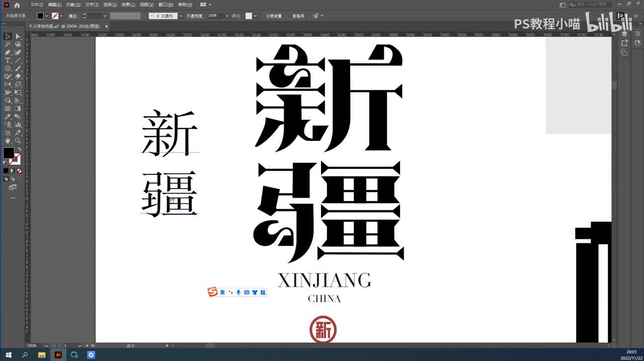Set paint mode to Gradient
The height and width of the screenshot is (361, 644).
pos(13,170)
